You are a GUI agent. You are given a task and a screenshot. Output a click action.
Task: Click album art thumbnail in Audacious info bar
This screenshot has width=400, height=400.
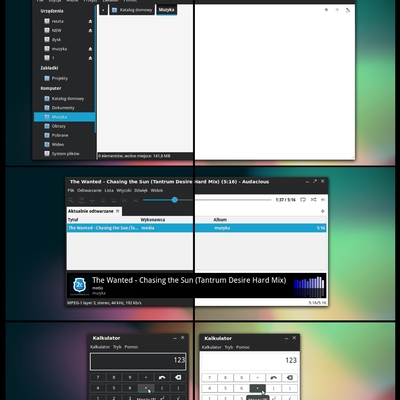80,285
